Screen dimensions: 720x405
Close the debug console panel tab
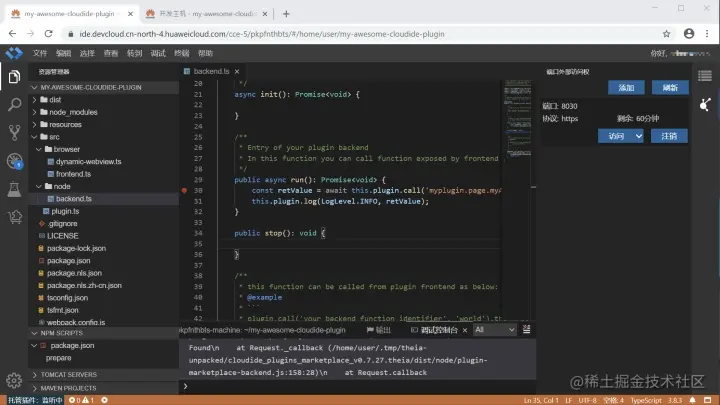pyautogui.click(x=465, y=330)
